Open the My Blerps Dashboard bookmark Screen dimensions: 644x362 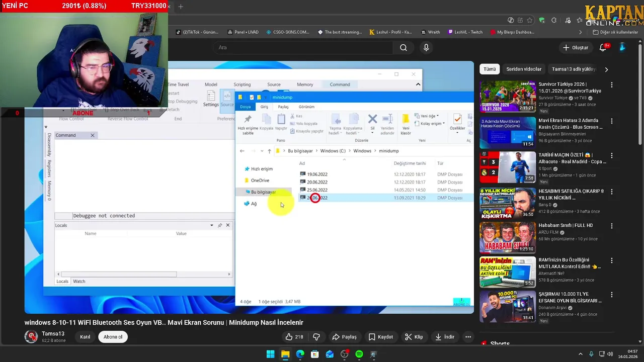tap(511, 32)
